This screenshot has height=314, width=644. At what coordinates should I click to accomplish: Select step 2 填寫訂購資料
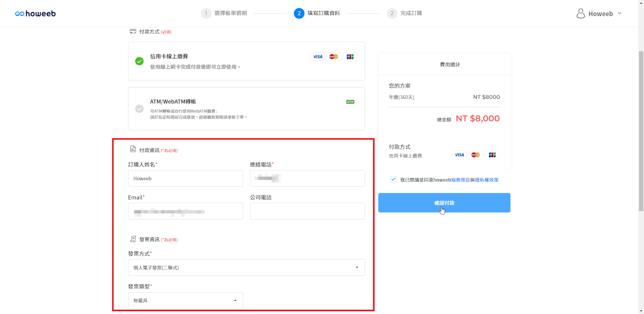(x=317, y=13)
